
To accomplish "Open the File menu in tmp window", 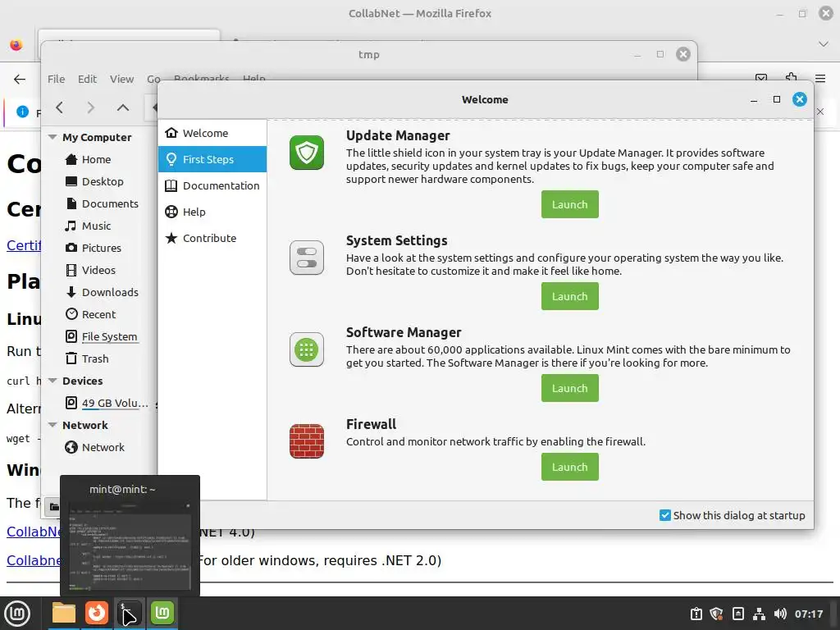I will [56, 79].
